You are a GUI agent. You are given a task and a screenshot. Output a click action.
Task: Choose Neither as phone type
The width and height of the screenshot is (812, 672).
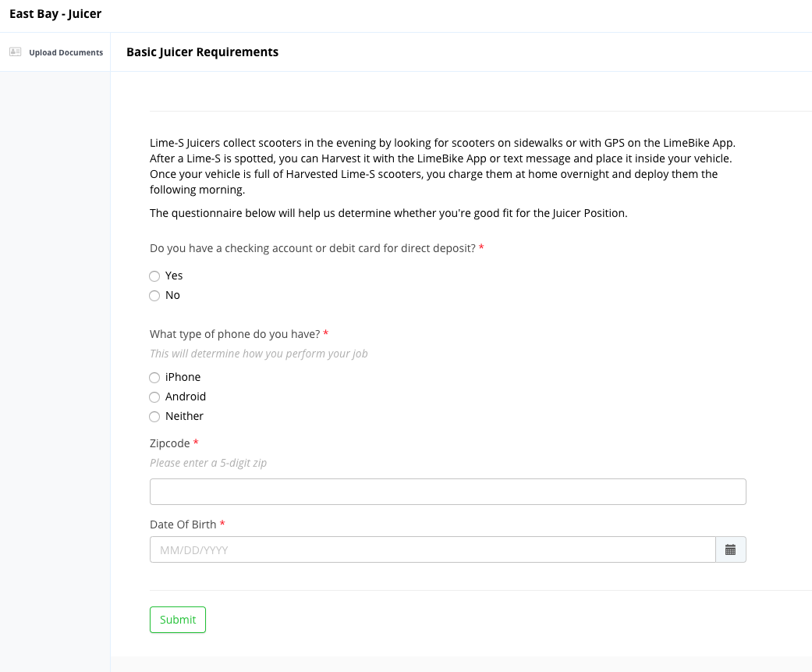click(x=154, y=417)
